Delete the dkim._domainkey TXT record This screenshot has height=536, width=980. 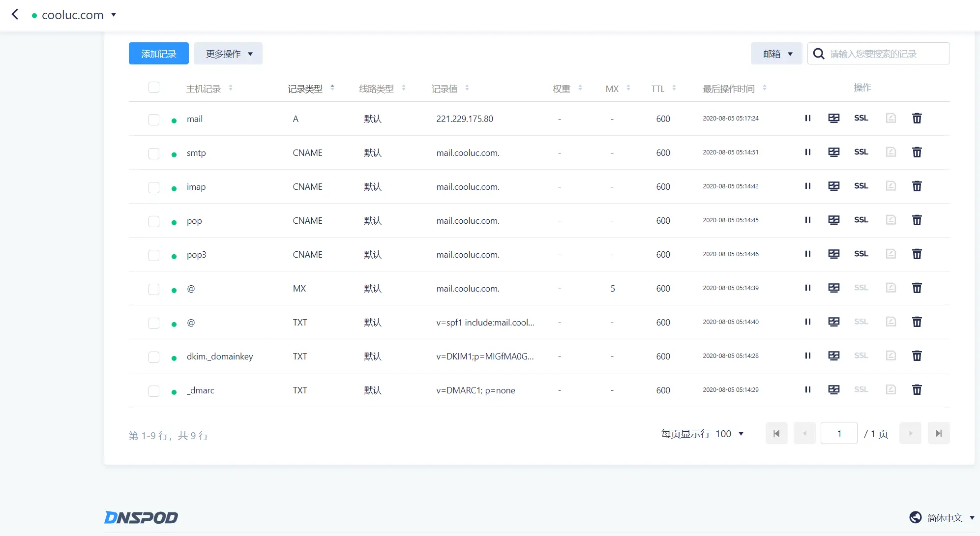(x=917, y=356)
